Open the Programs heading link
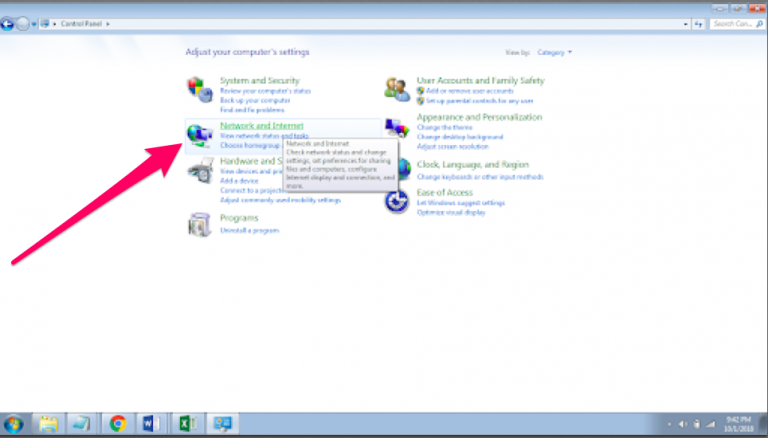 pyautogui.click(x=239, y=218)
